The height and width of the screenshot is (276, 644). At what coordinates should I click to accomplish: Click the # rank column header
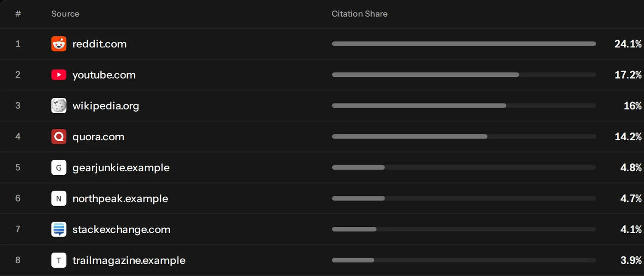18,14
